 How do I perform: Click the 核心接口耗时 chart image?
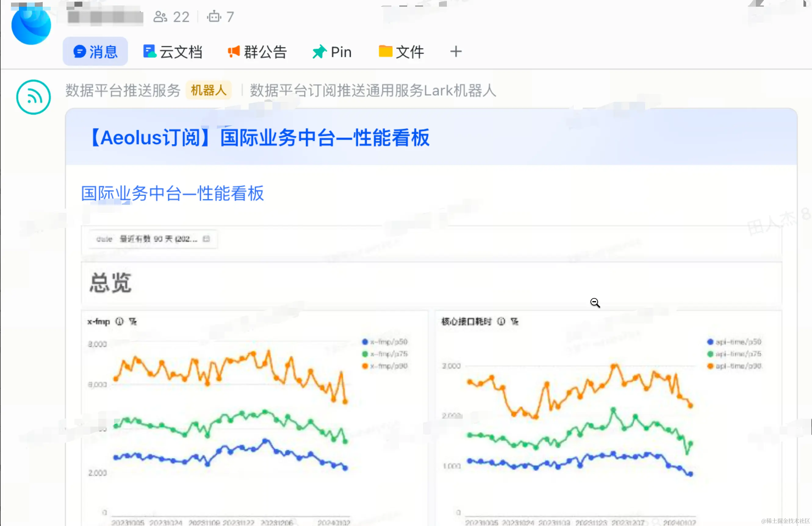tap(608, 418)
